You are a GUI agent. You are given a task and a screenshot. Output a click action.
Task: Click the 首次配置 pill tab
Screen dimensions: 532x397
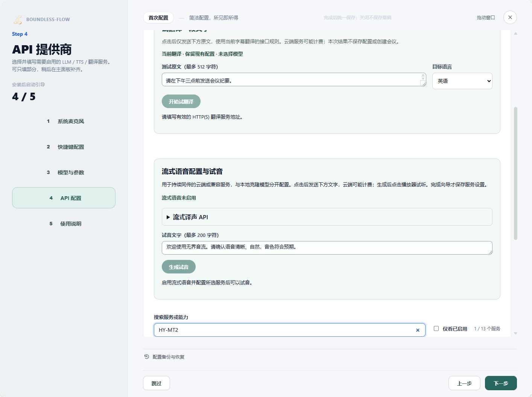[158, 18]
